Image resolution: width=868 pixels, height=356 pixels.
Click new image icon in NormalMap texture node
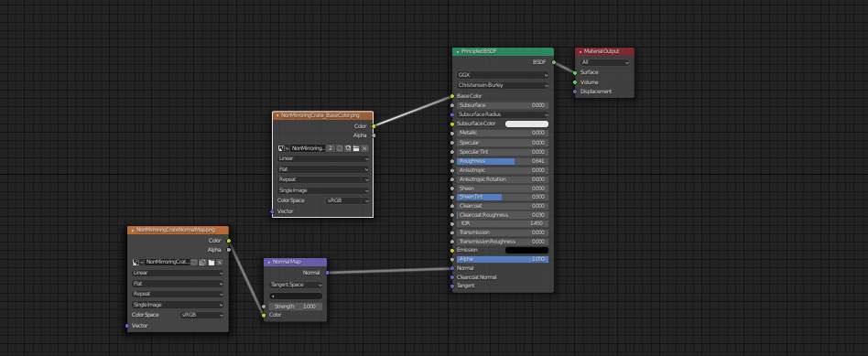click(x=202, y=263)
